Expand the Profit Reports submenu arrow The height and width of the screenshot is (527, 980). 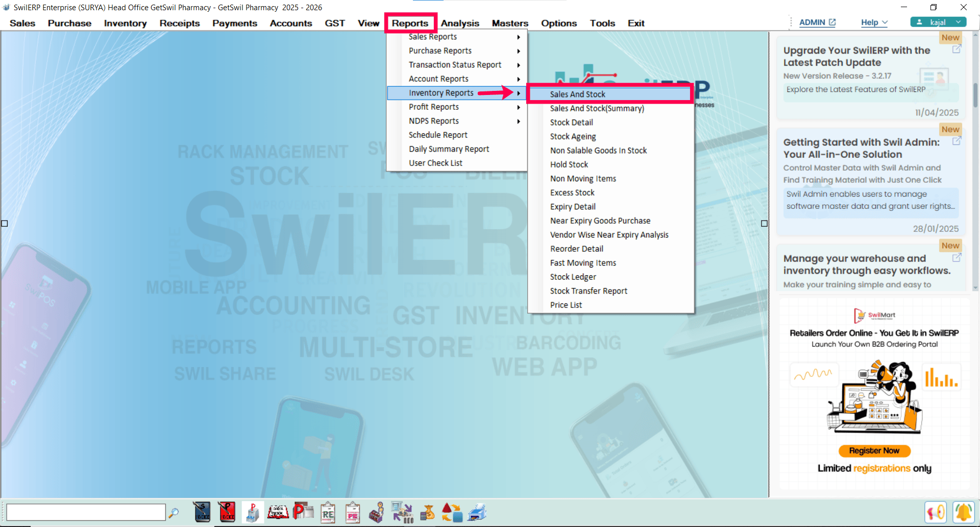coord(519,107)
